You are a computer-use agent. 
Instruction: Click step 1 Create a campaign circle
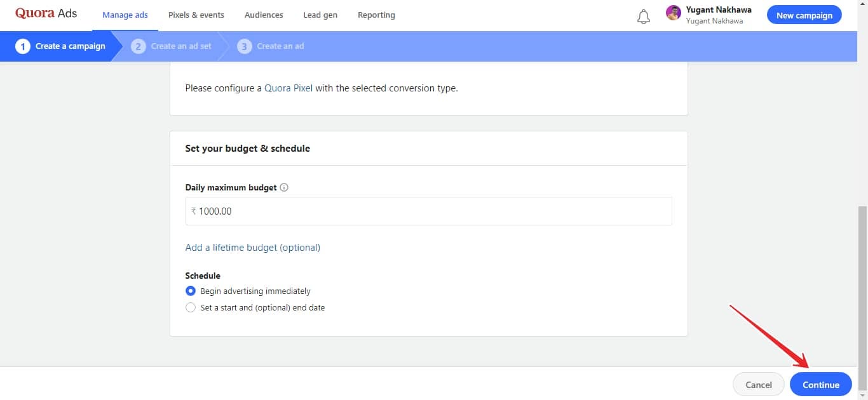23,46
